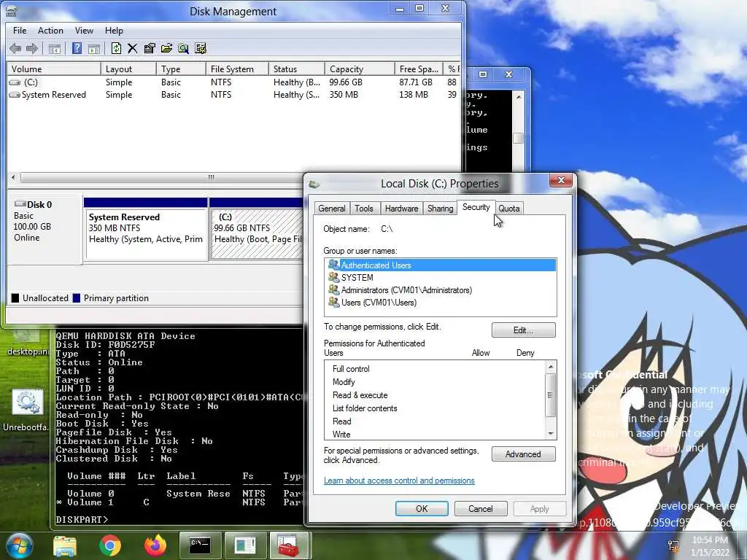Switch to the Sharing tab
Image resolution: width=747 pixels, height=560 pixels.
click(x=440, y=209)
